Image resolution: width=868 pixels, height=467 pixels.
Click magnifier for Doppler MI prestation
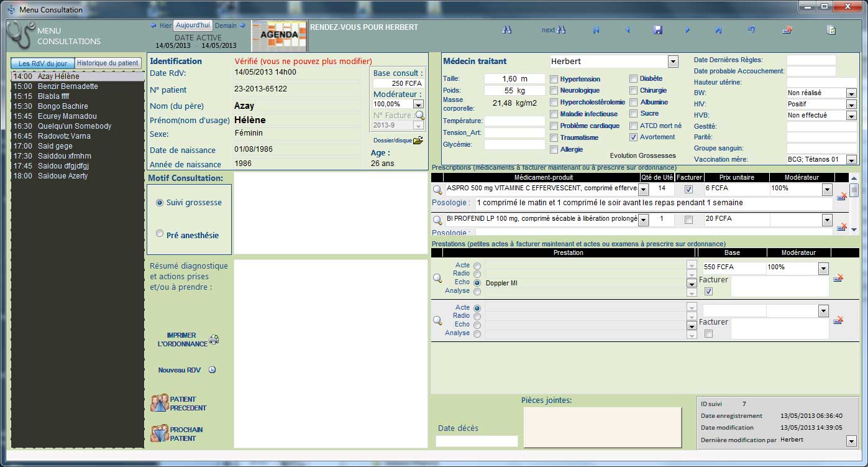[x=437, y=279]
